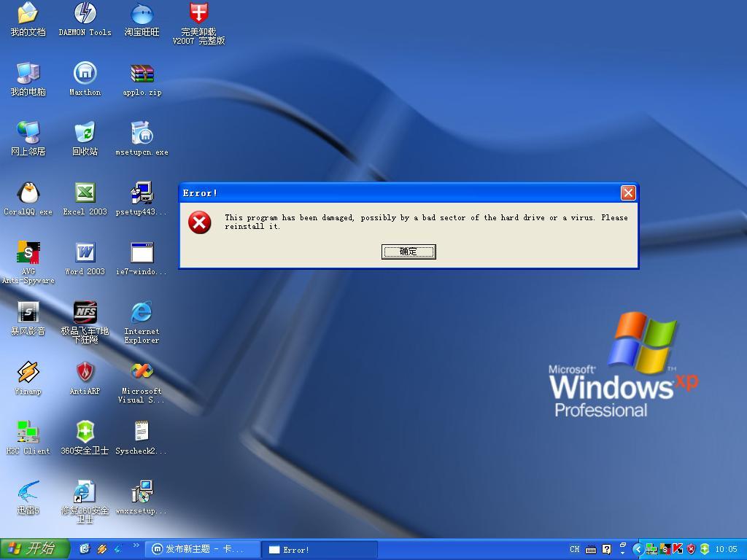The width and height of the screenshot is (747, 560).
Task: Select the 网上邻居 desktop icon
Action: tap(28, 139)
